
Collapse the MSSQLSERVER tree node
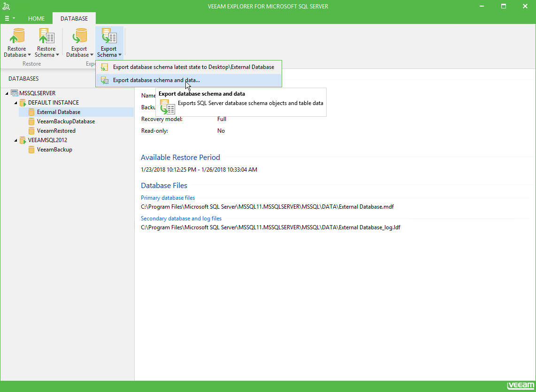coord(7,93)
